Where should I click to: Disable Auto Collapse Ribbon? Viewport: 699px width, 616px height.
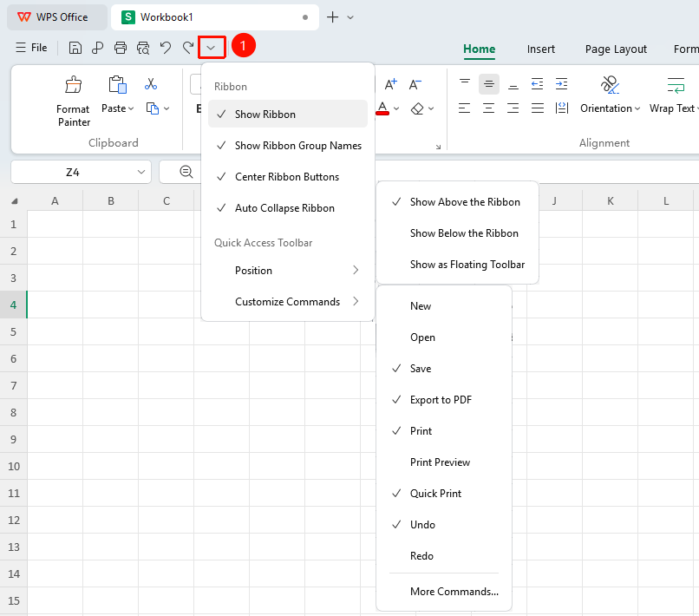(x=288, y=208)
